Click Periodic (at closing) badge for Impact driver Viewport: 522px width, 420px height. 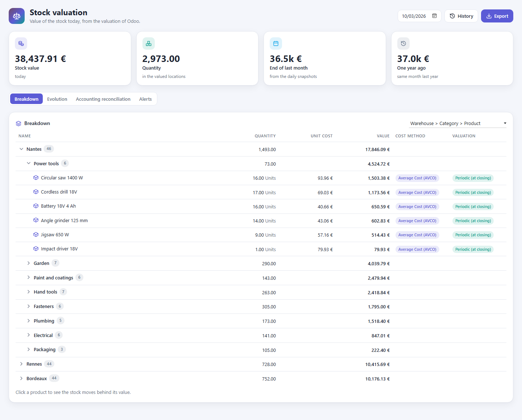click(x=473, y=249)
